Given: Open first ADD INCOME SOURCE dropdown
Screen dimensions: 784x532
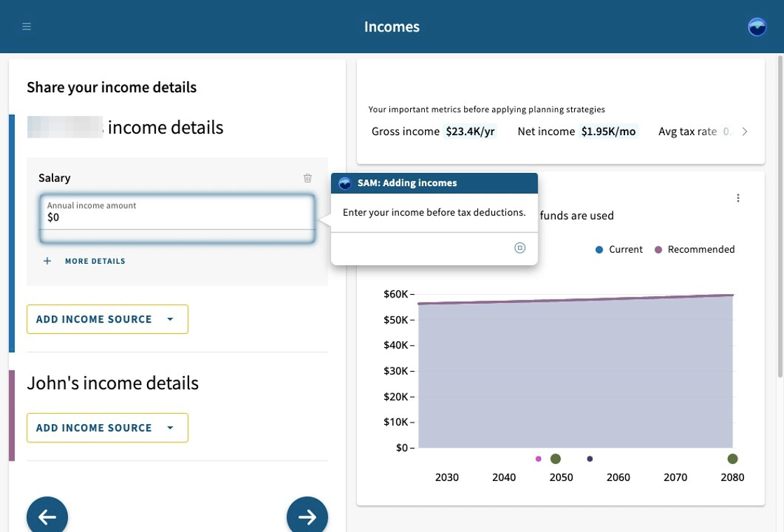Looking at the screenshot, I should click(108, 319).
